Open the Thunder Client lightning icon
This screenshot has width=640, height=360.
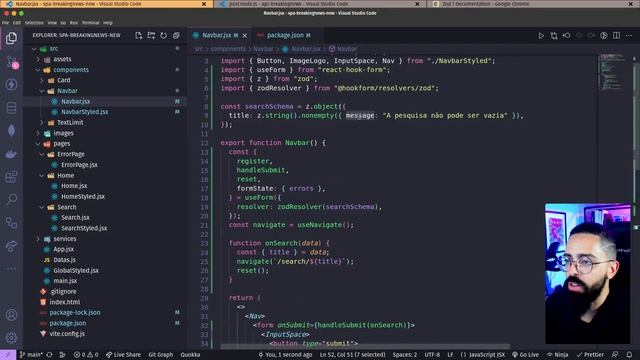[x=11, y=84]
